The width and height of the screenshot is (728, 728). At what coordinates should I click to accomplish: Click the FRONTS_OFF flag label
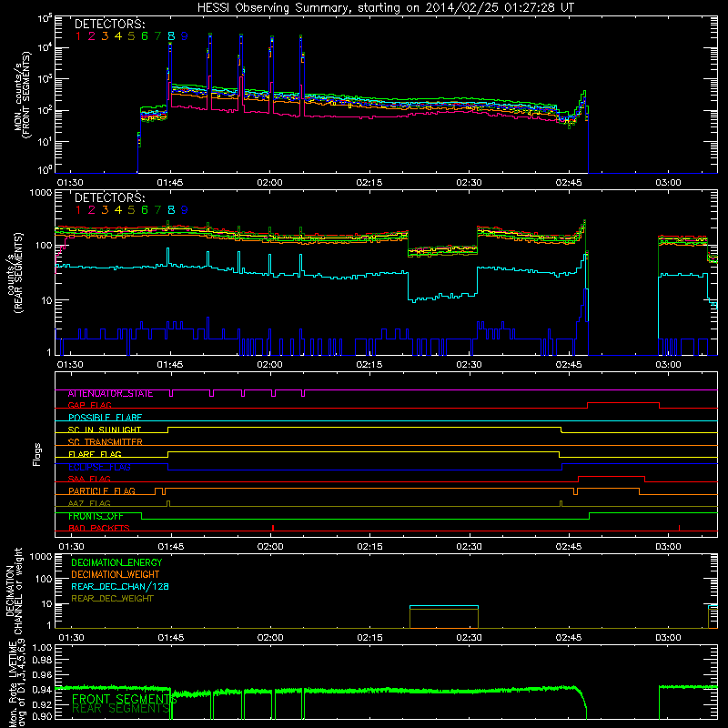(x=96, y=516)
